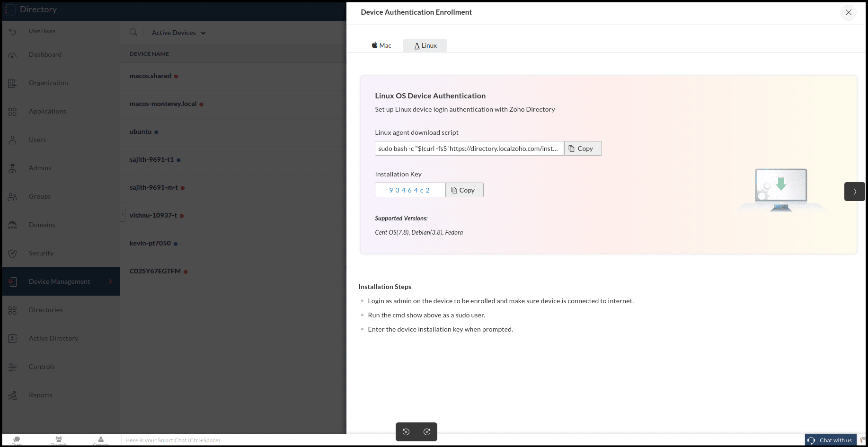Screen dimensions: 868x447
Task: Click the Directory logo icon in header
Action: pos(10,9)
